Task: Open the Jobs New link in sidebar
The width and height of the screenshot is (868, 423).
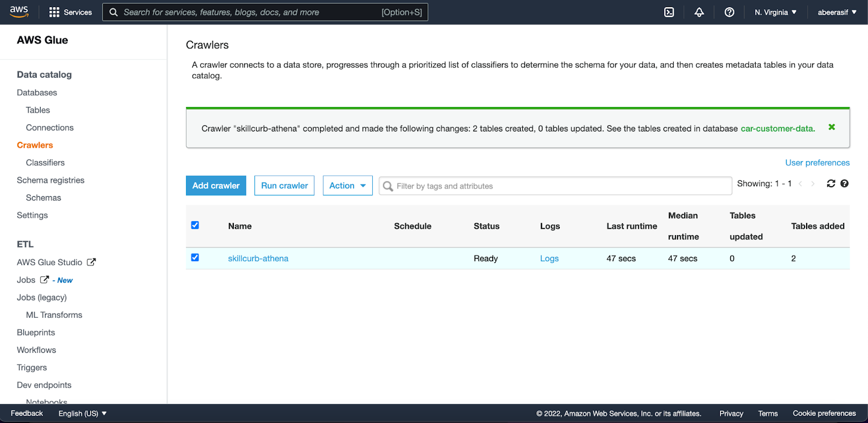Action: [x=44, y=280]
